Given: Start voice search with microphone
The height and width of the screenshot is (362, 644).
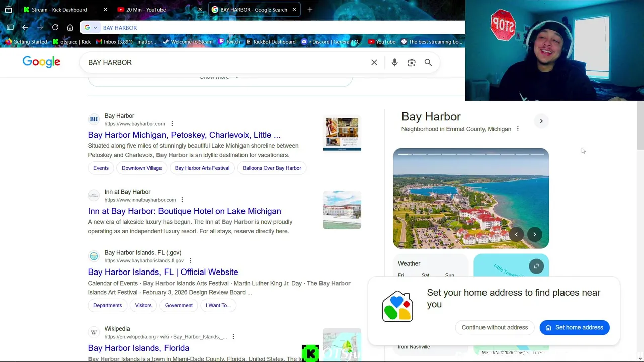Looking at the screenshot, I should [394, 62].
